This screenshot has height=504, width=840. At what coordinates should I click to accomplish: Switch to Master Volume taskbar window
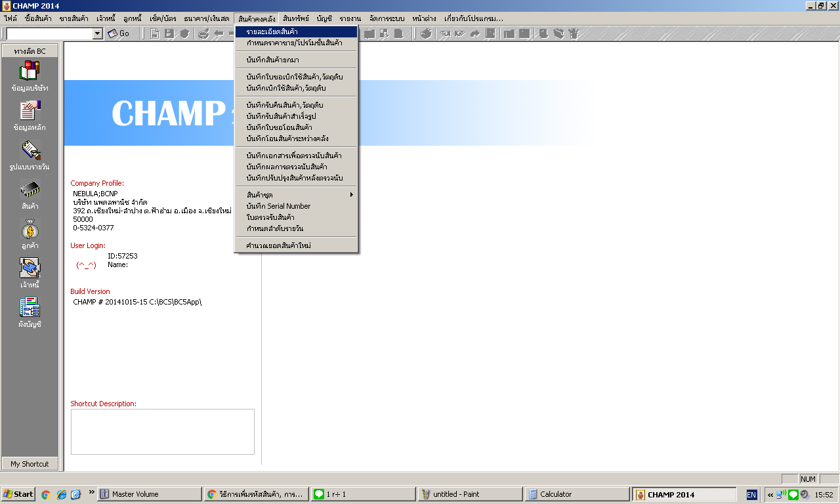click(x=149, y=494)
